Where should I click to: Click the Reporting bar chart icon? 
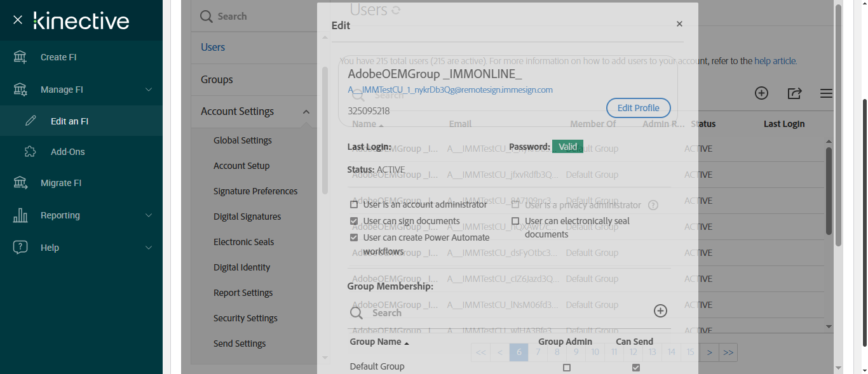pyautogui.click(x=20, y=215)
